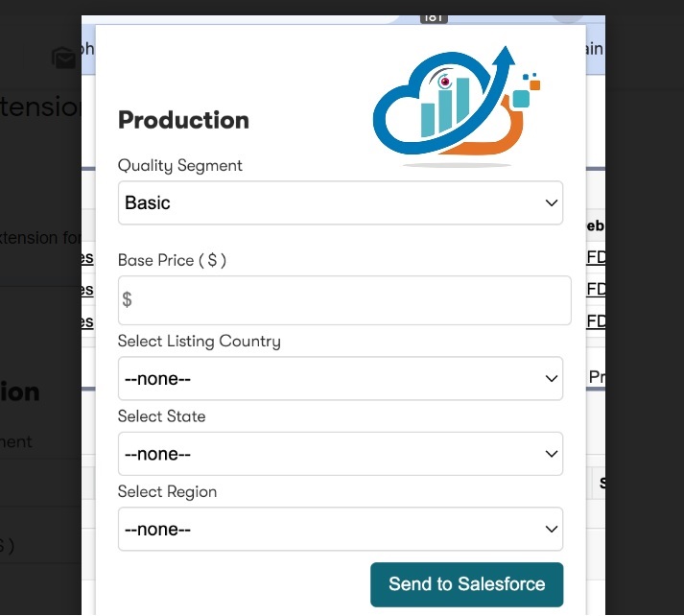
Task: Click the chevron in Listing Country field
Action: pos(552,378)
